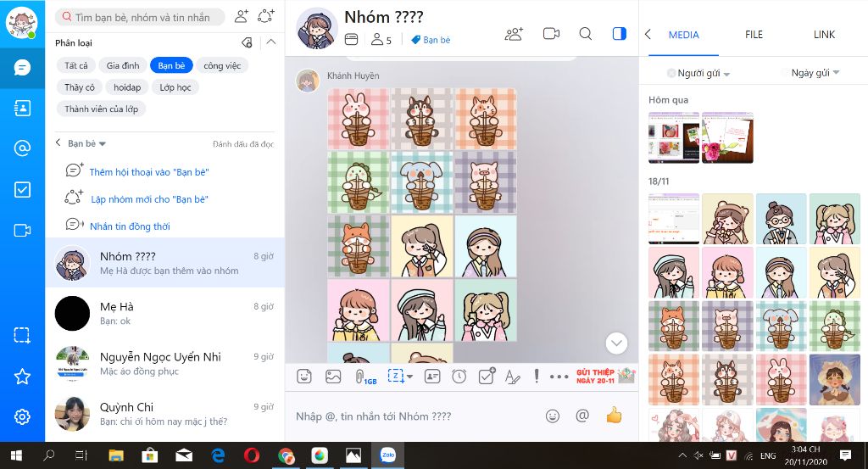Select hoidap filter chip

[127, 87]
